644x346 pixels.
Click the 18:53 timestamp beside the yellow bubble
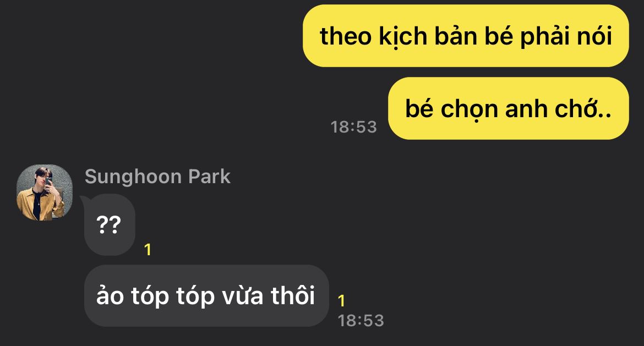pos(353,127)
